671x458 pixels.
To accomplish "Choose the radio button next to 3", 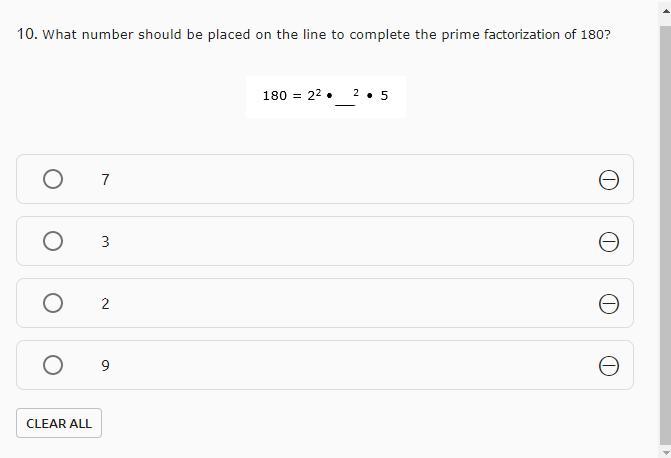I will pos(53,241).
